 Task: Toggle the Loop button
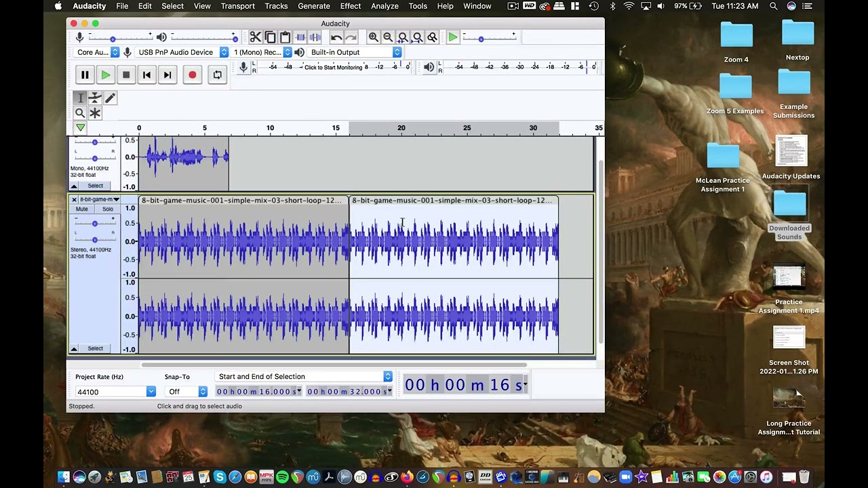coord(217,75)
